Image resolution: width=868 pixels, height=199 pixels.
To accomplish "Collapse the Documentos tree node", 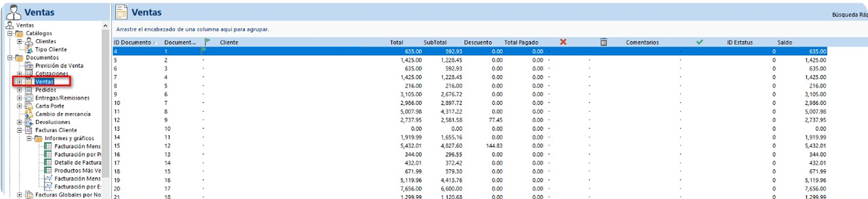I will [10, 58].
